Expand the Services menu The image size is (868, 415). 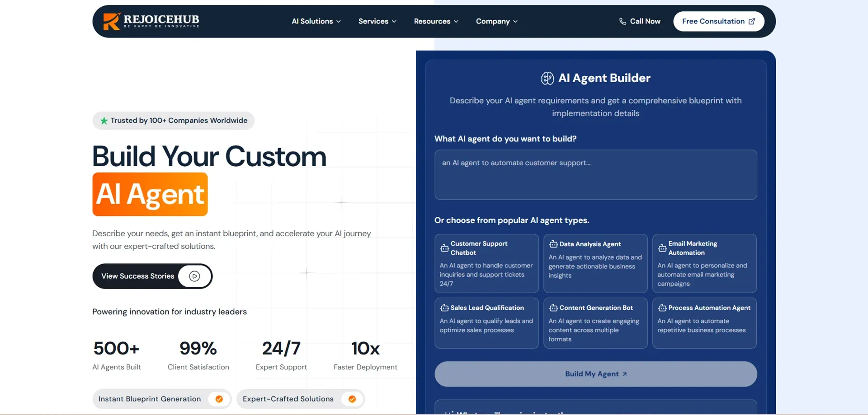[x=377, y=21]
